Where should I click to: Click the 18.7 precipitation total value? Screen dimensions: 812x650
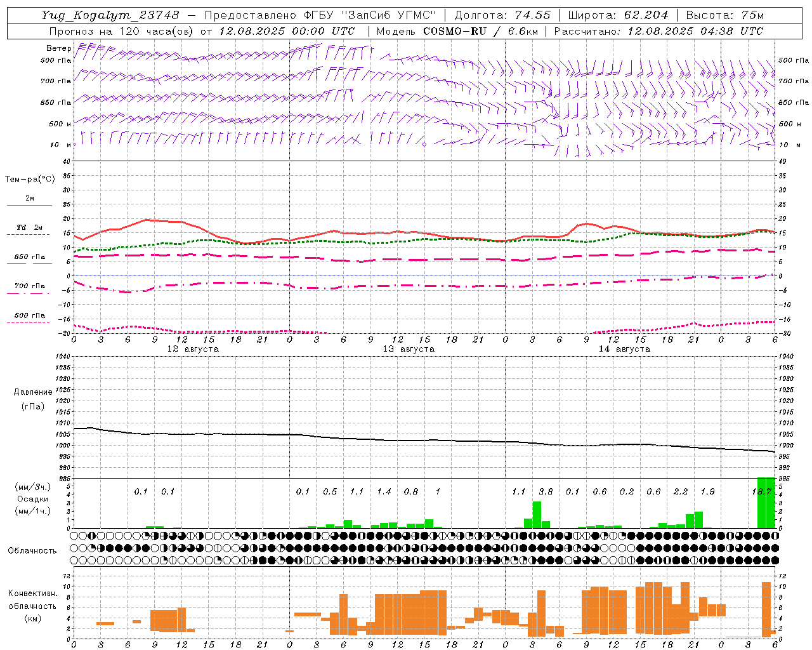[x=761, y=492]
